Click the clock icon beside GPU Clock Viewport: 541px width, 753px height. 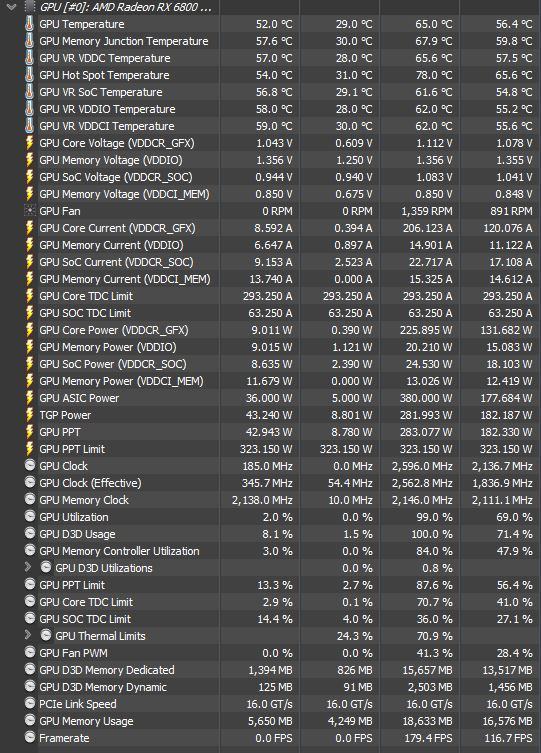pos(30,465)
